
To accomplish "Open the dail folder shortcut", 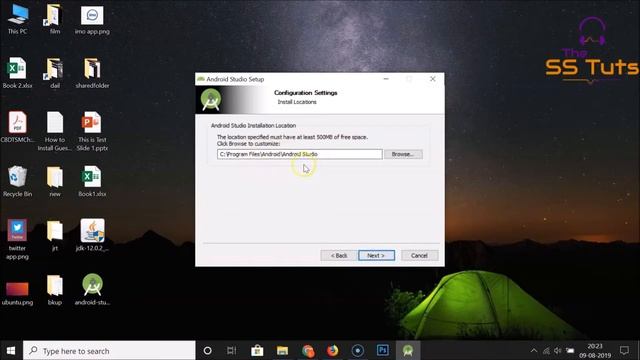I will point(55,73).
